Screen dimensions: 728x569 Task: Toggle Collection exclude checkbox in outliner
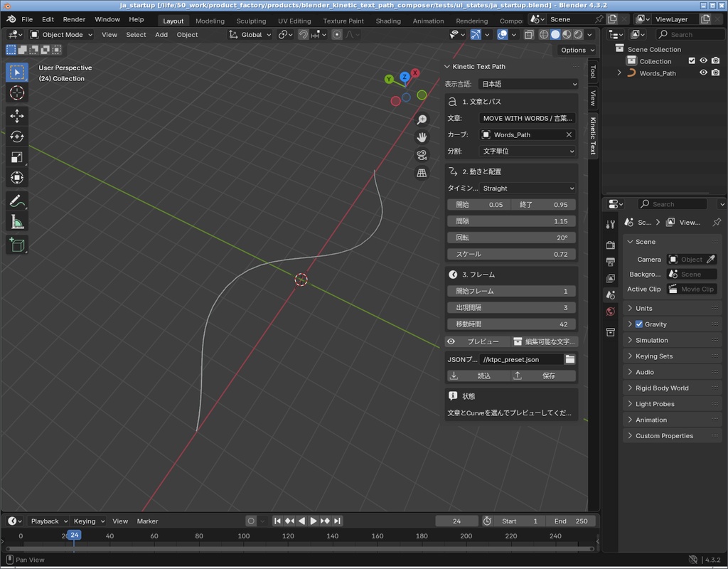coord(692,61)
